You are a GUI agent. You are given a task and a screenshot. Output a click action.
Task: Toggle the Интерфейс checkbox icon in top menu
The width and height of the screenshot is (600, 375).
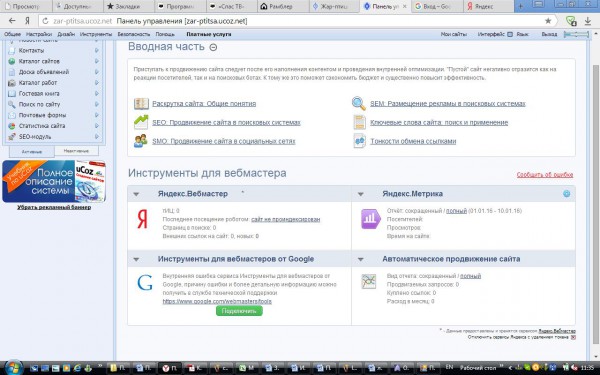coord(510,34)
